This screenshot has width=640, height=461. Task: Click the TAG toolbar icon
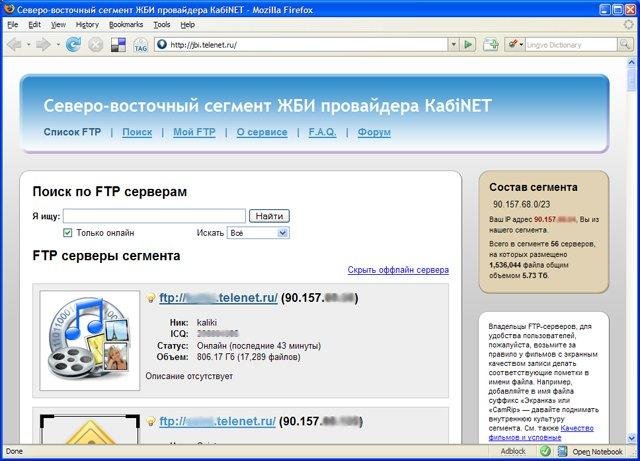point(141,45)
